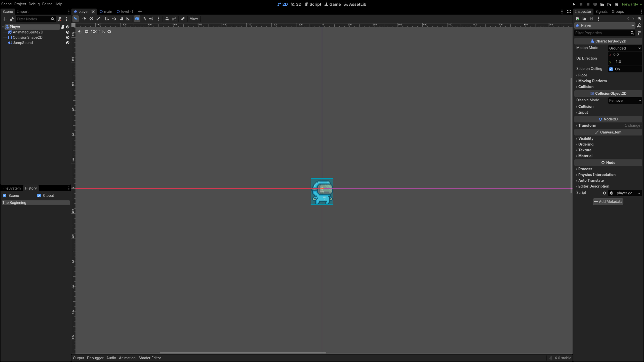Viewport: 644px width, 362px height.
Task: Toggle grid snapping icon
Action: coord(151,19)
